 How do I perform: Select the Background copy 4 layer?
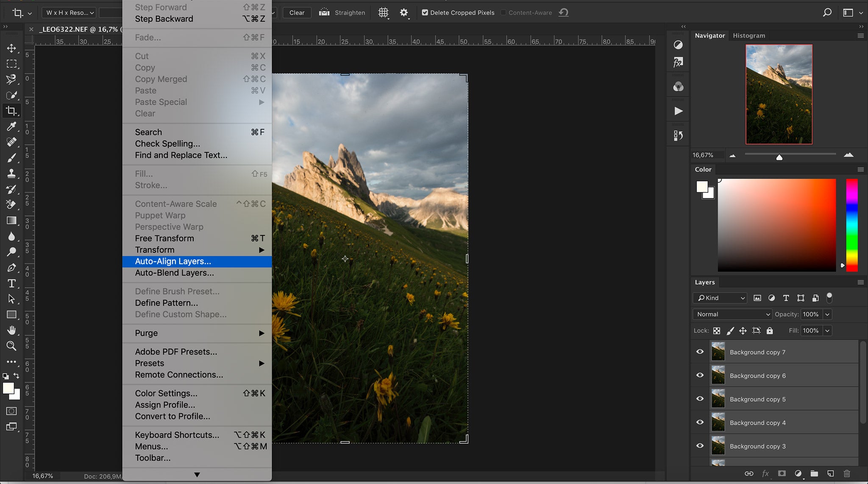[757, 422]
